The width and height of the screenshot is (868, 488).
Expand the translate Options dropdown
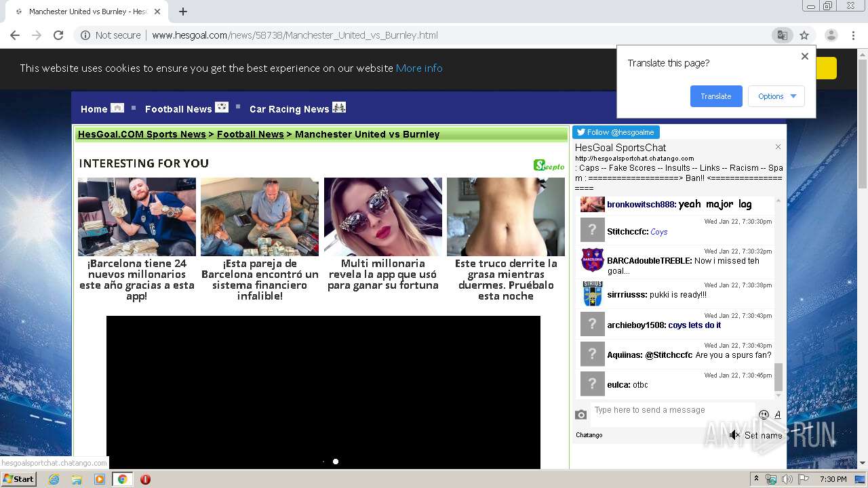776,96
